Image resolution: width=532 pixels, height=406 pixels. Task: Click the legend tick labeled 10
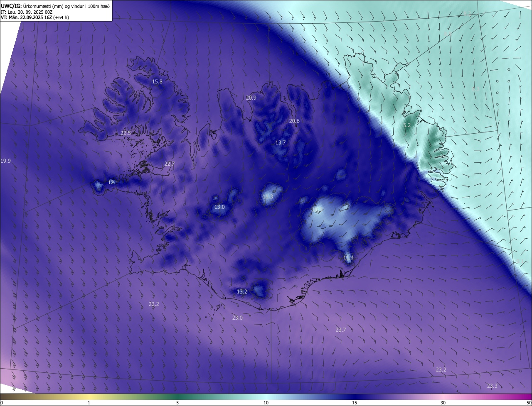266,403
